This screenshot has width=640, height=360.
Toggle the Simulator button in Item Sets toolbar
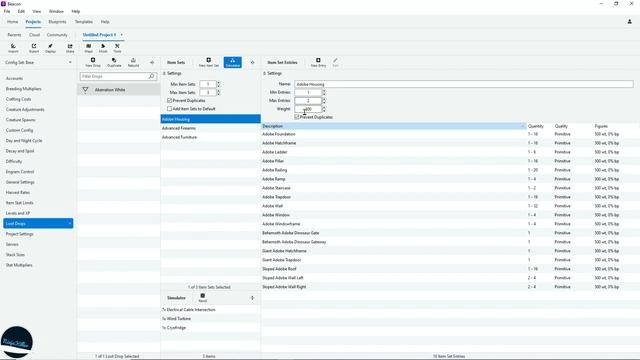pyautogui.click(x=233, y=62)
